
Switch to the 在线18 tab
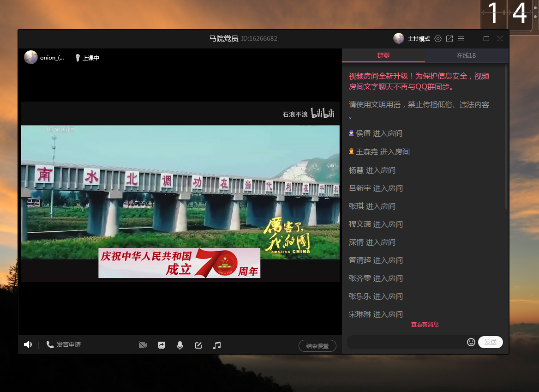466,55
